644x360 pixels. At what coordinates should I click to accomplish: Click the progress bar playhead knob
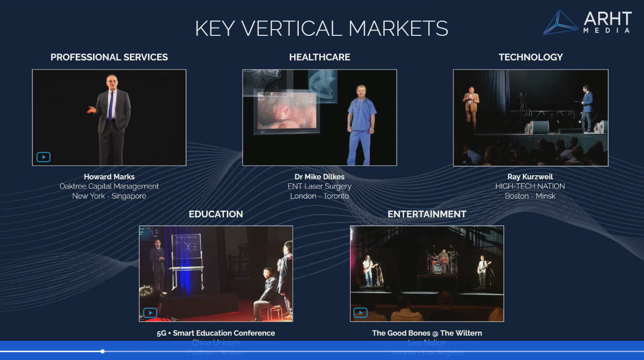(x=103, y=351)
